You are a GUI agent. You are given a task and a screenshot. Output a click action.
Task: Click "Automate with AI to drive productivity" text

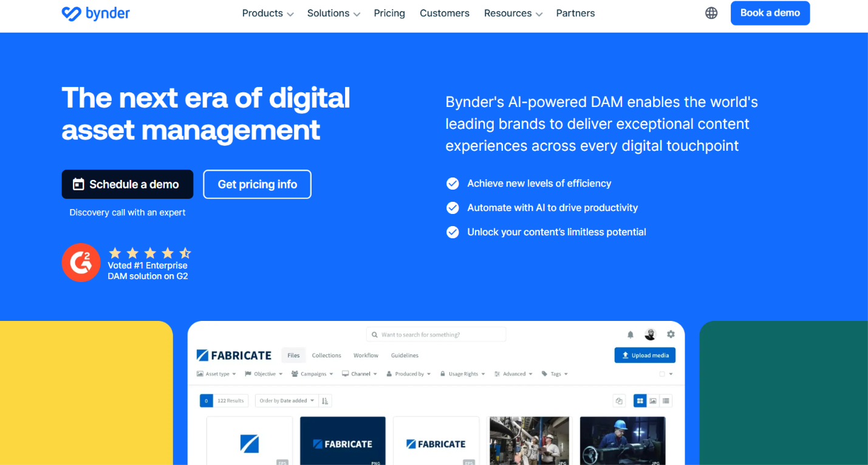552,208
